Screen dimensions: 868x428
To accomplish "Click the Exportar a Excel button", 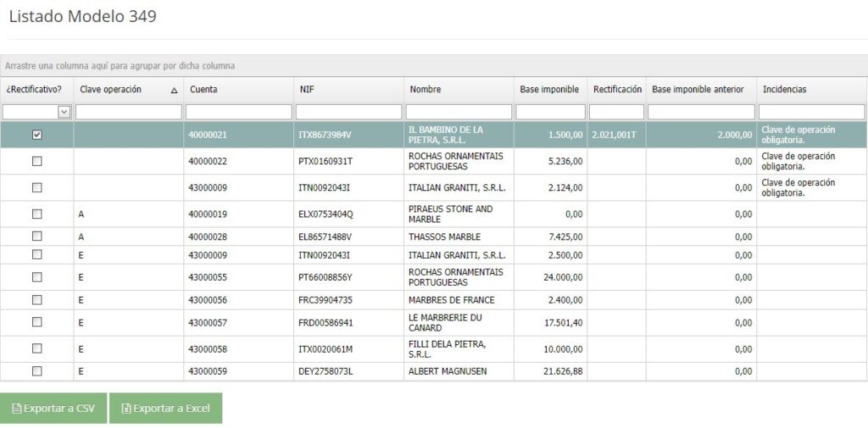I will pyautogui.click(x=165, y=409).
